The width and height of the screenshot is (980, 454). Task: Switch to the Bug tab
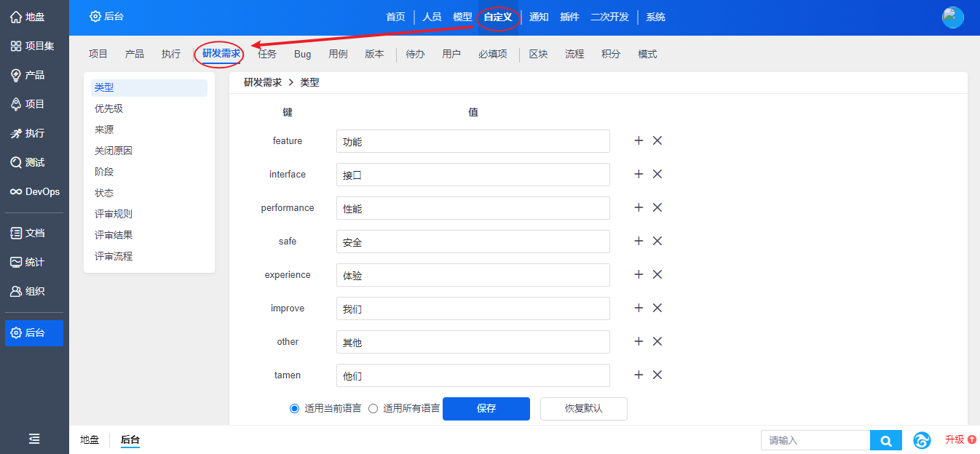click(302, 55)
